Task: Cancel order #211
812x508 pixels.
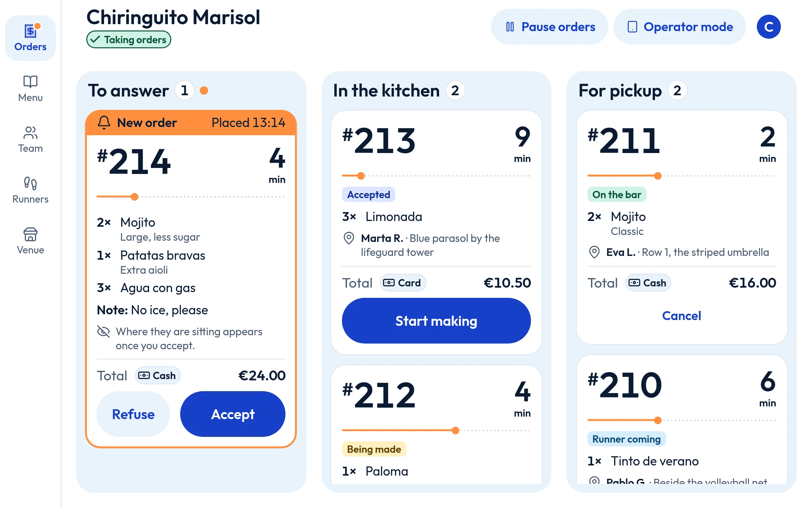Action: [x=681, y=316]
